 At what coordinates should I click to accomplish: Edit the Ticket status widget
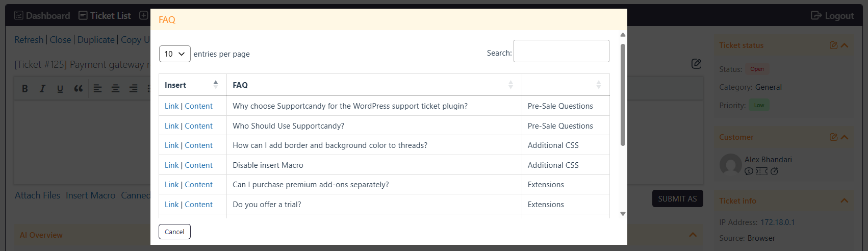(x=833, y=45)
